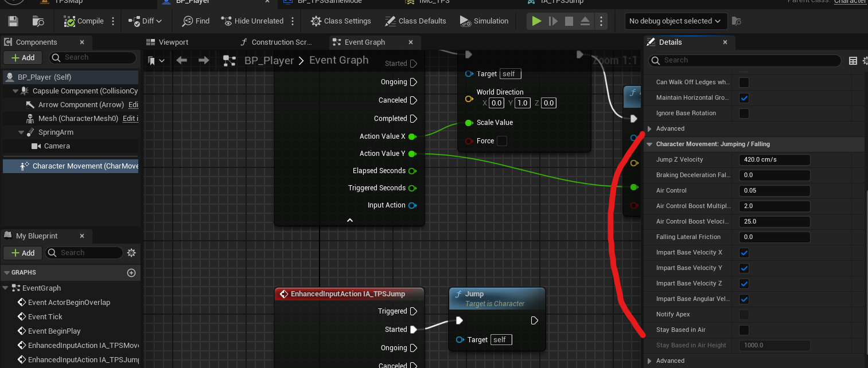The image size is (868, 368).
Task: Toggle Maintain Horizontal Ground Velocity checkbox
Action: coord(744,98)
